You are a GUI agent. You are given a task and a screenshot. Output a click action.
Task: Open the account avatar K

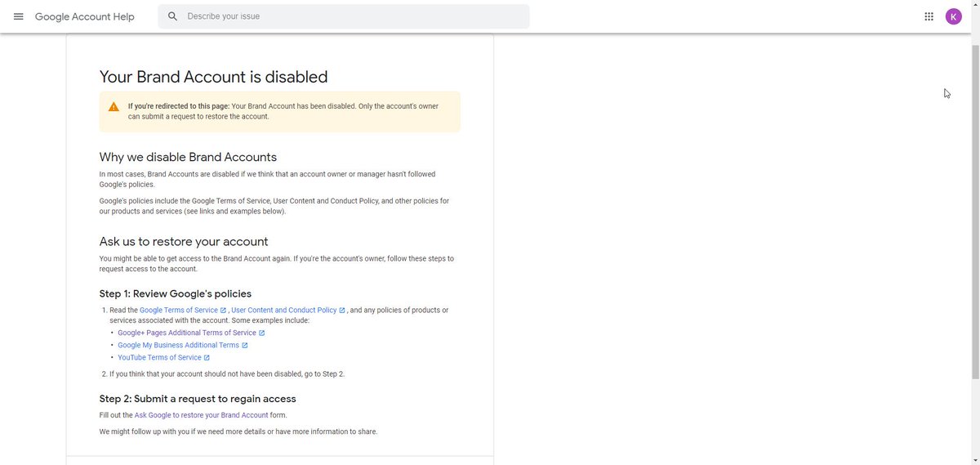[954, 16]
